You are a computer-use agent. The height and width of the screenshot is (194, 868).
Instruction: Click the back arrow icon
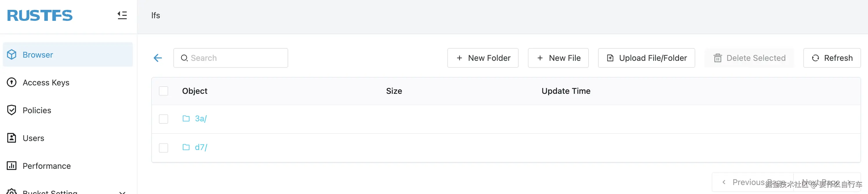(158, 58)
